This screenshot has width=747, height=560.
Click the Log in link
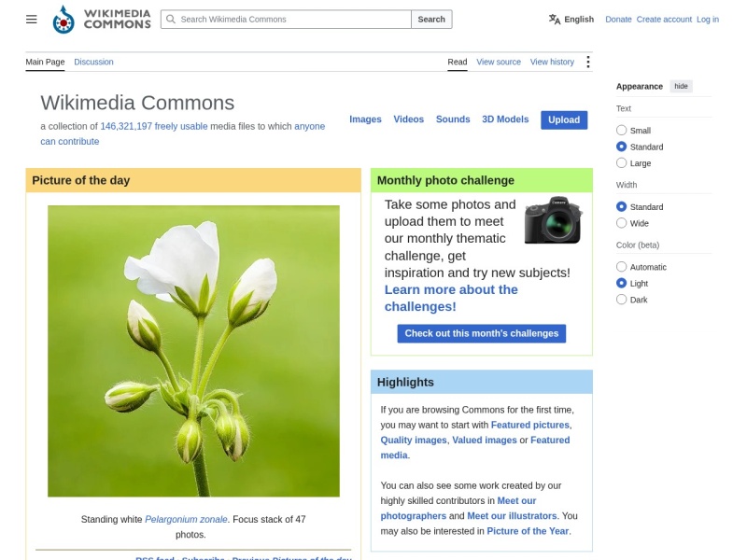click(708, 19)
